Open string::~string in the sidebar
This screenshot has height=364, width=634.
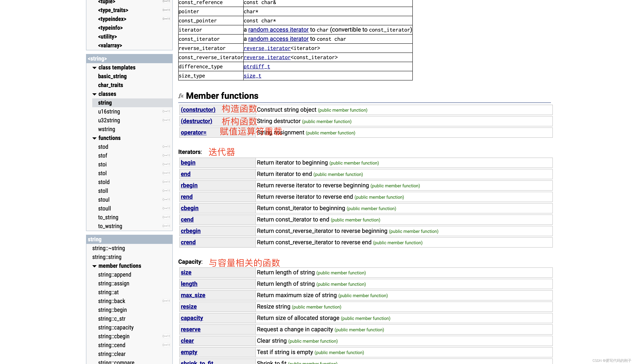pos(109,248)
